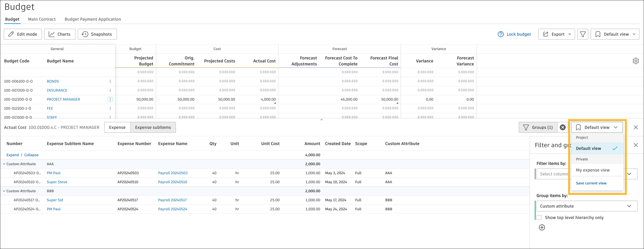Open the Payroll 20240524 expense

pos(172,209)
